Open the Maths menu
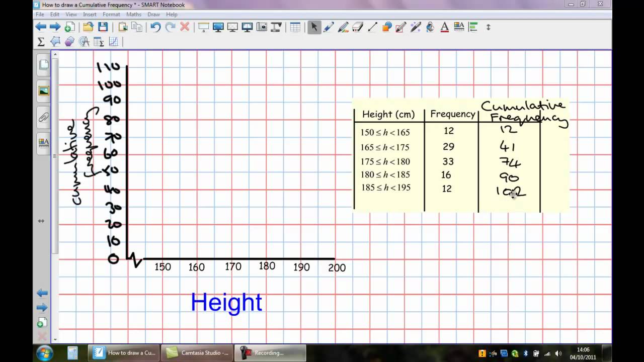This screenshot has height=362, width=644. [x=134, y=15]
